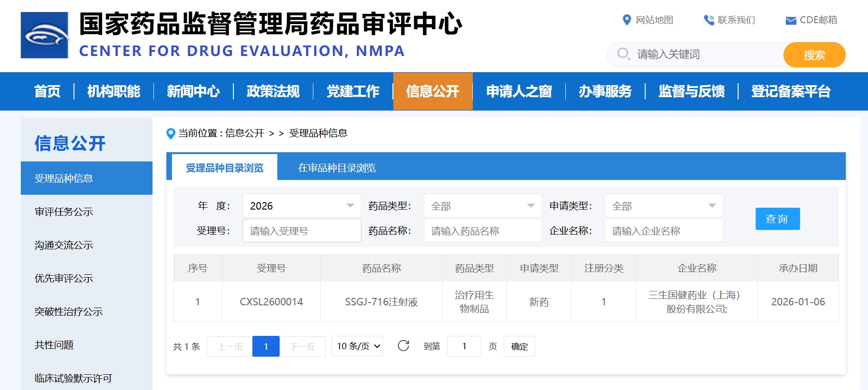Open 机构职能 menu

[x=114, y=91]
